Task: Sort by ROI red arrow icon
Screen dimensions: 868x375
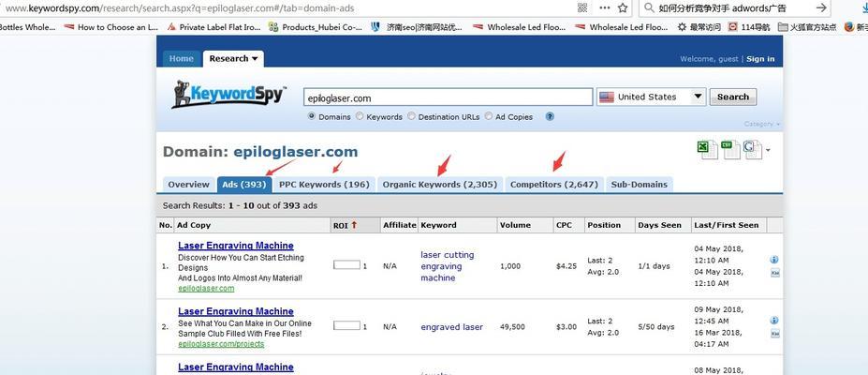Action: click(354, 225)
